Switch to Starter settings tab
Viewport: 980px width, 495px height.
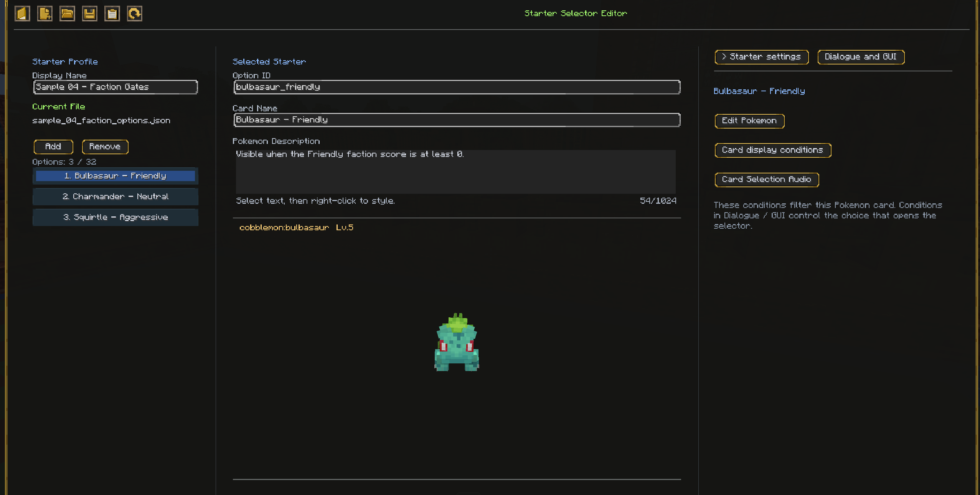[x=762, y=57]
